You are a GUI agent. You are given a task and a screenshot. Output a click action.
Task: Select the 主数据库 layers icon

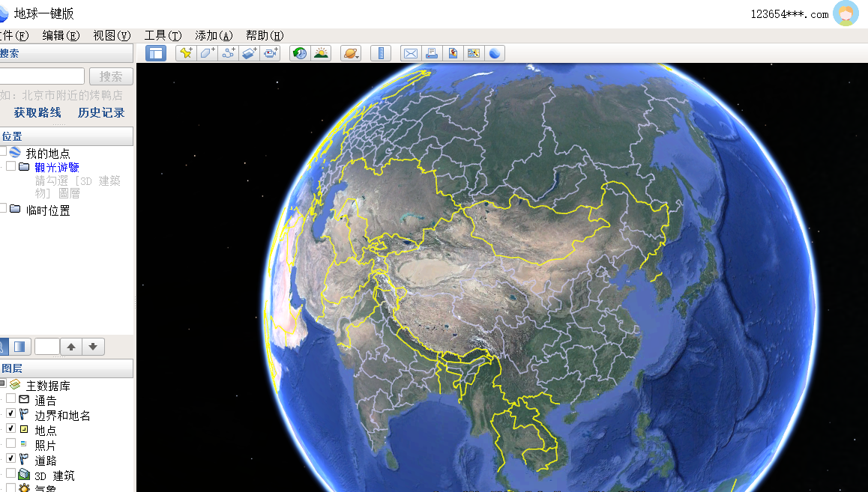15,384
